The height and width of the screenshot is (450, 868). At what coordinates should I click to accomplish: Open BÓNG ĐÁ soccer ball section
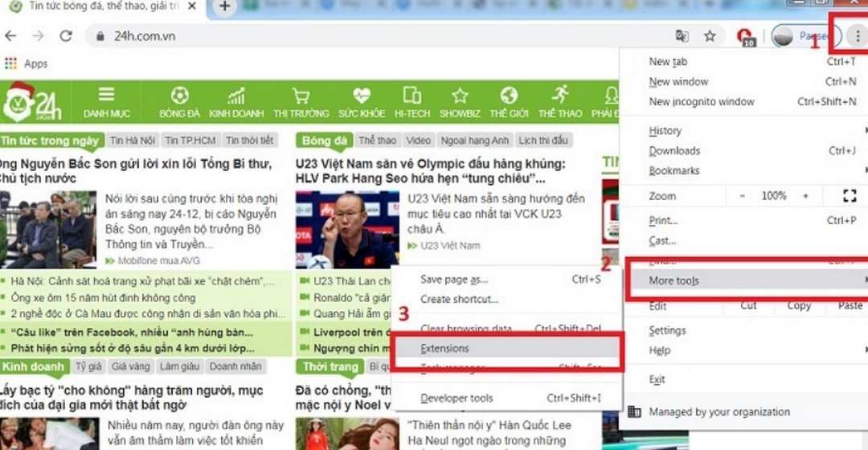179,95
